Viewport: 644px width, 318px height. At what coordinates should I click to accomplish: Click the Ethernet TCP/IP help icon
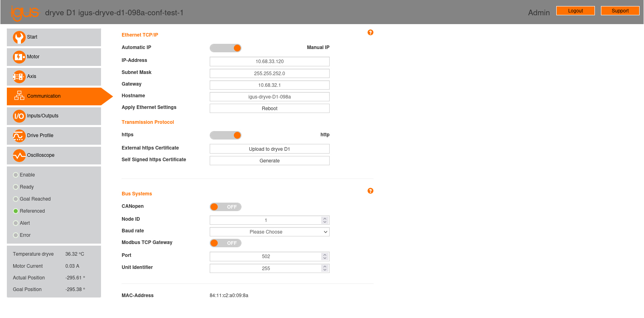[x=370, y=33]
